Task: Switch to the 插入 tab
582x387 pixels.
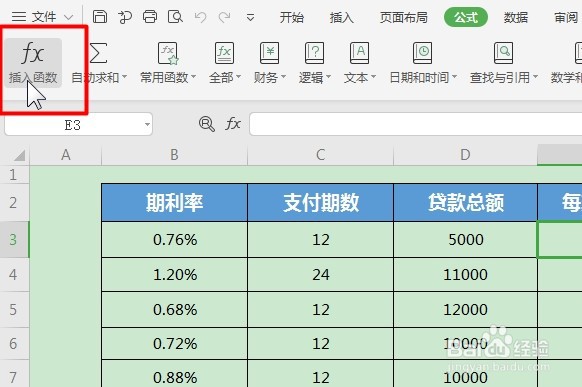Action: [341, 17]
